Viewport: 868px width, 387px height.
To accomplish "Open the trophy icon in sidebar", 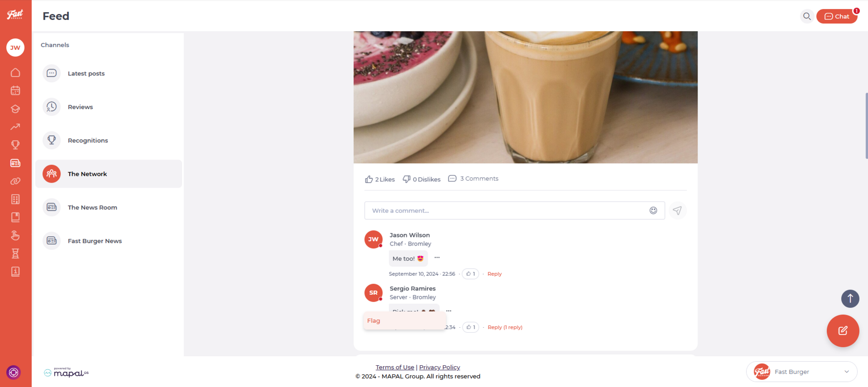I will (15, 145).
